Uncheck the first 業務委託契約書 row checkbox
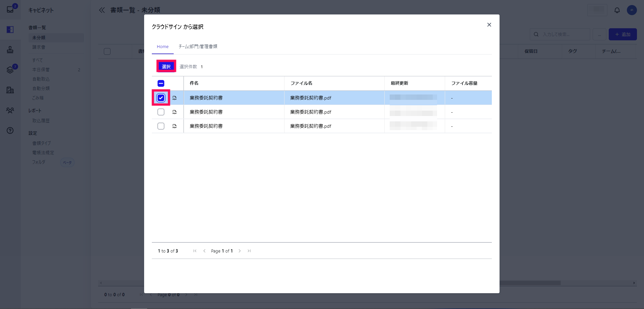 161,98
